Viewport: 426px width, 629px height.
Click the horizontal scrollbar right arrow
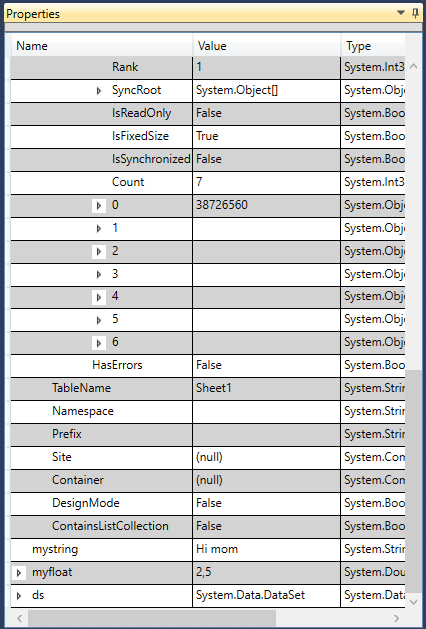pyautogui.click(x=396, y=618)
